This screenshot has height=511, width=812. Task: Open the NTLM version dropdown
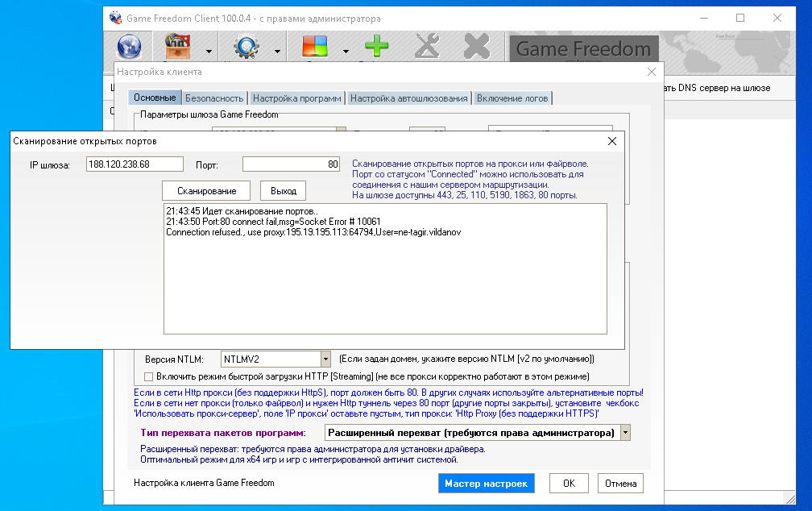click(x=325, y=359)
